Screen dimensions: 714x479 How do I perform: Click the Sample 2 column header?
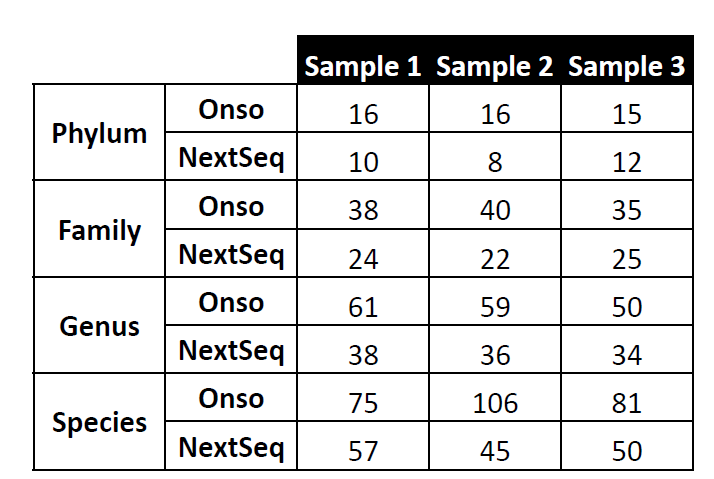[x=495, y=67]
